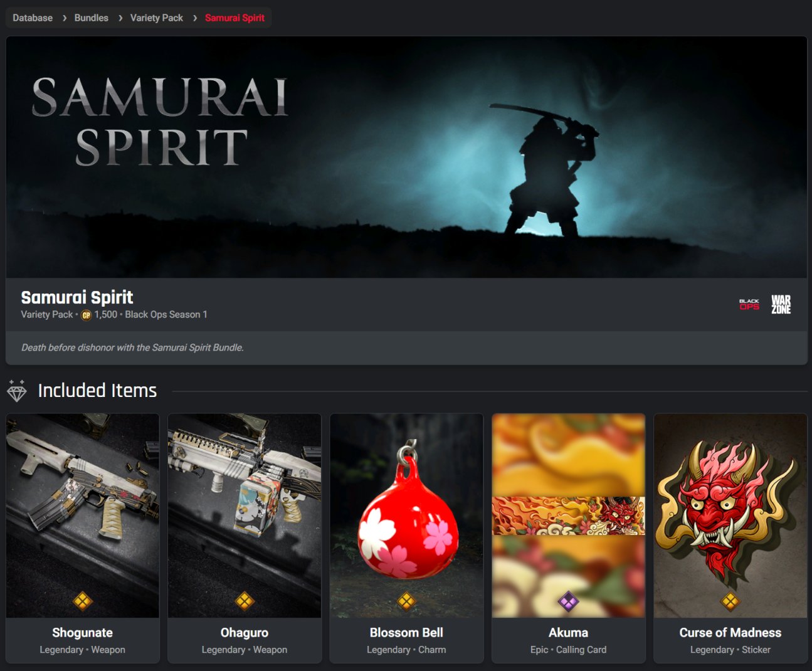
Task: Click Curse of Madness legendary rarity badge
Action: (730, 601)
